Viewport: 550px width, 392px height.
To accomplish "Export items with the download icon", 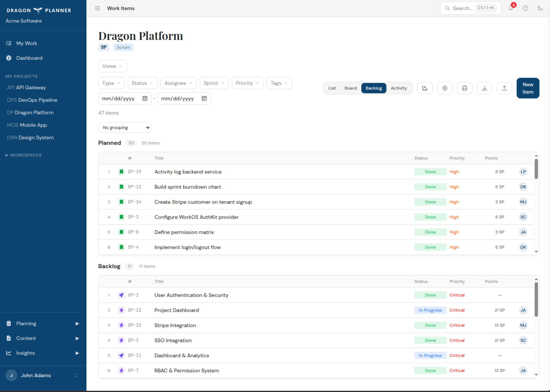I will pyautogui.click(x=485, y=88).
